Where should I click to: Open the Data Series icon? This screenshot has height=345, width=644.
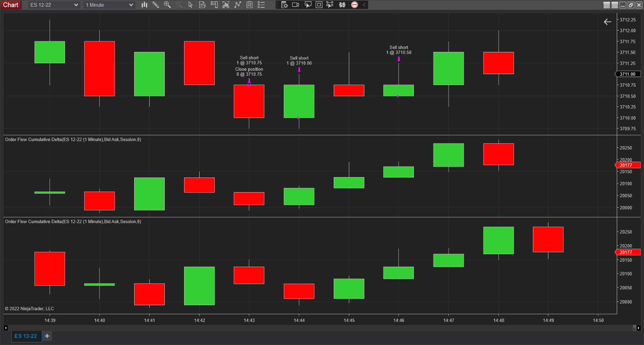[202, 5]
